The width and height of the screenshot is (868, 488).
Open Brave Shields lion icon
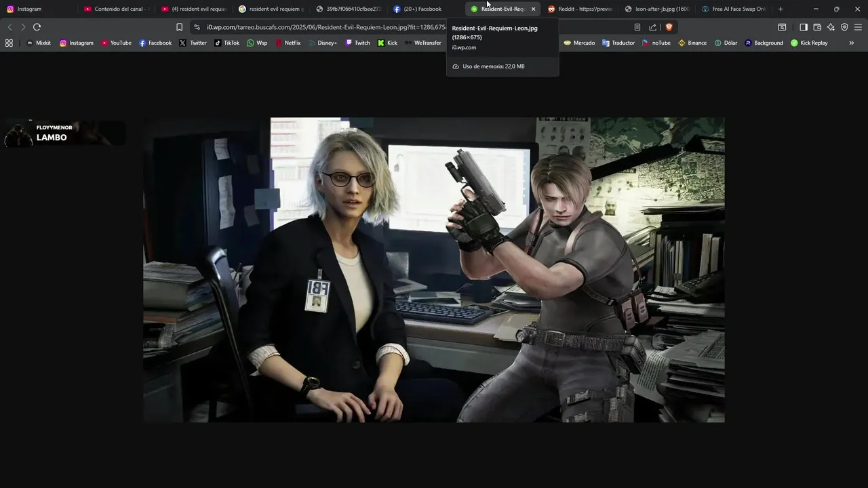click(x=669, y=27)
